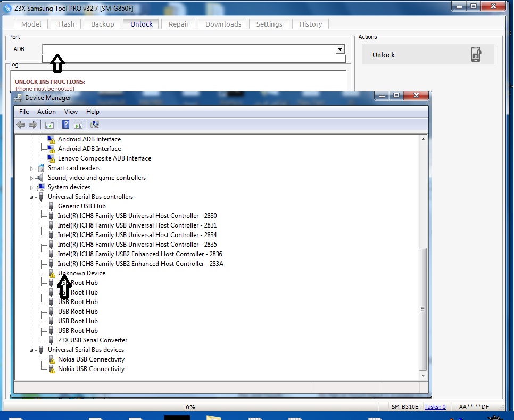The width and height of the screenshot is (514, 420).
Task: Click Show/Hide Console Tree toolbar icon
Action: [49, 125]
